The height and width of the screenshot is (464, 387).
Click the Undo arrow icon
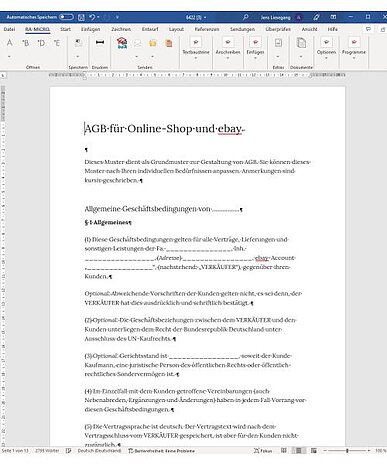click(92, 17)
